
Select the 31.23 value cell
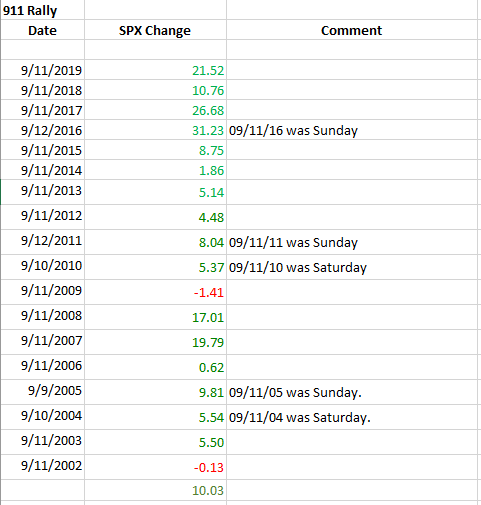click(155, 130)
